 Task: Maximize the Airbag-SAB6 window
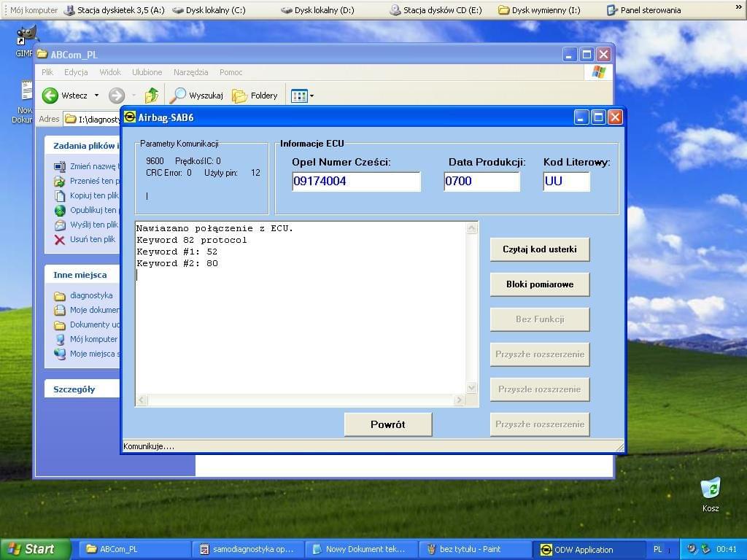(x=598, y=117)
